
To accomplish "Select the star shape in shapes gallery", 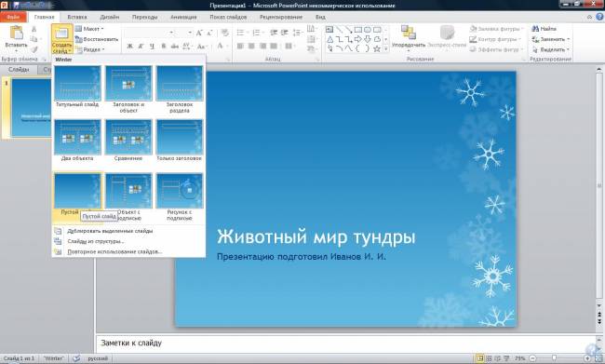I will pos(377,48).
